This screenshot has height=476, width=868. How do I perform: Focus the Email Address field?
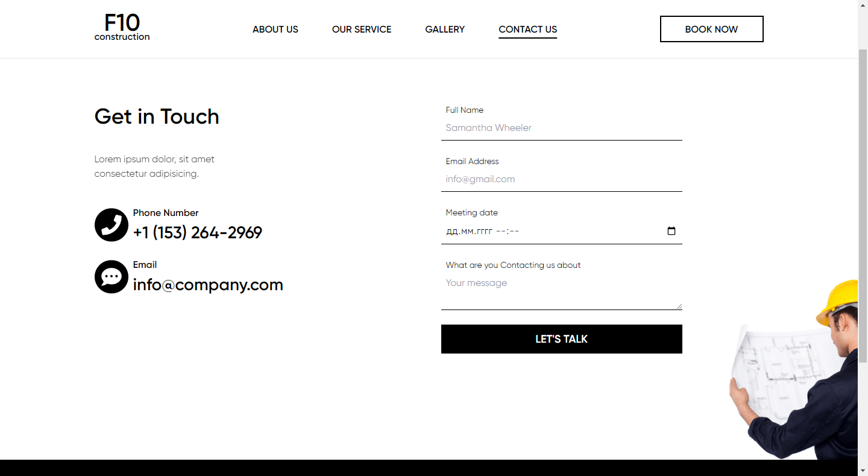(x=561, y=179)
